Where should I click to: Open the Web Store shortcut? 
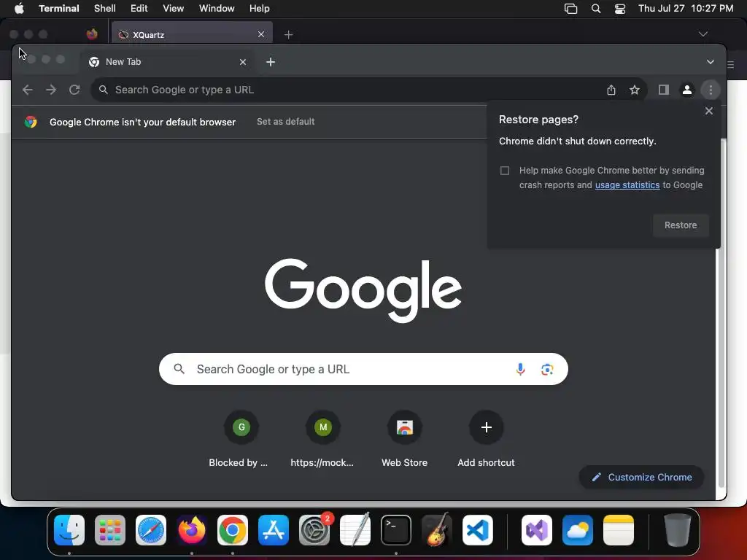404,439
